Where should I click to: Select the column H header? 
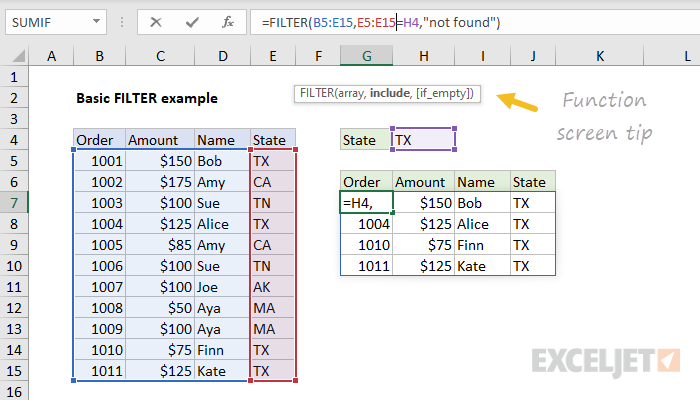424,55
